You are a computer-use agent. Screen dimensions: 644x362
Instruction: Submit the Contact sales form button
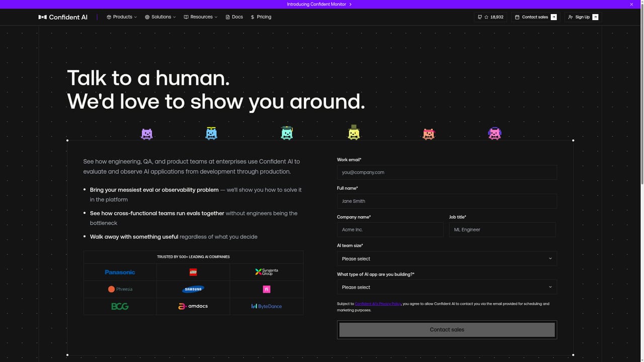pos(447,330)
